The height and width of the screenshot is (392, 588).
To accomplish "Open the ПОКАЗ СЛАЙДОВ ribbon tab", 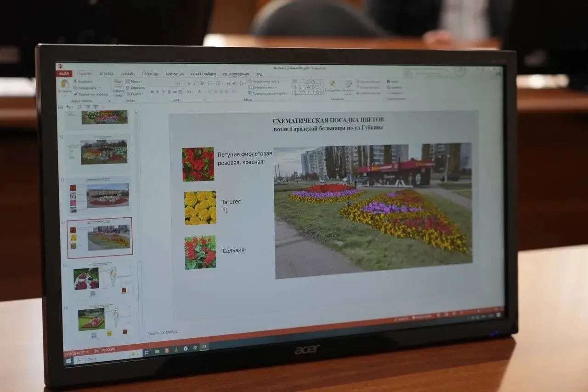I will coord(204,74).
